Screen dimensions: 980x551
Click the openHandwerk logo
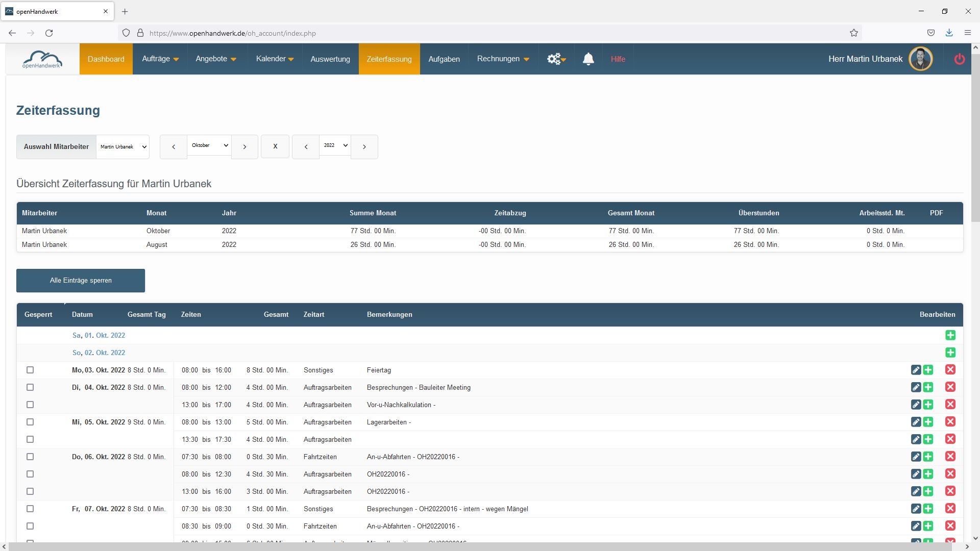42,59
